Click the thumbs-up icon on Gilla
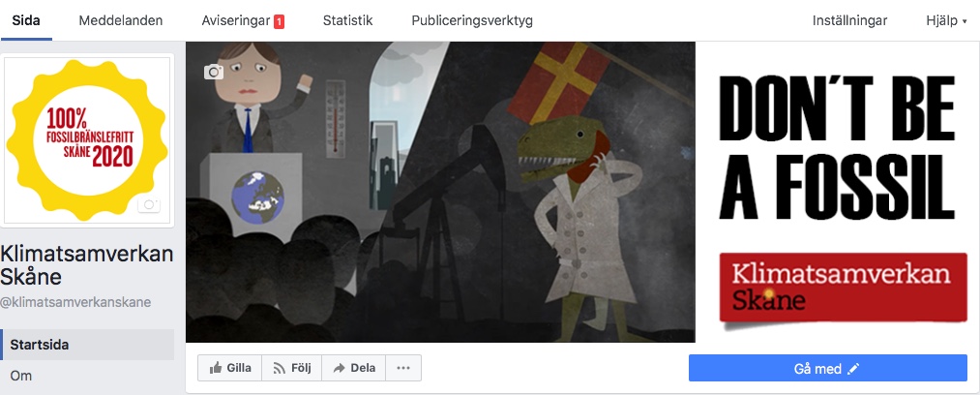The height and width of the screenshot is (395, 980). [216, 368]
